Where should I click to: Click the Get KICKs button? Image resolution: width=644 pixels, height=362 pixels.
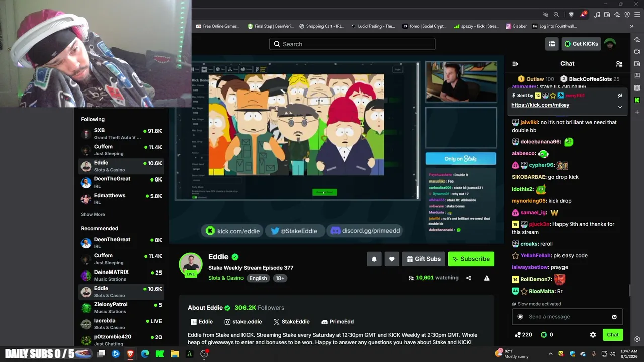point(581,44)
